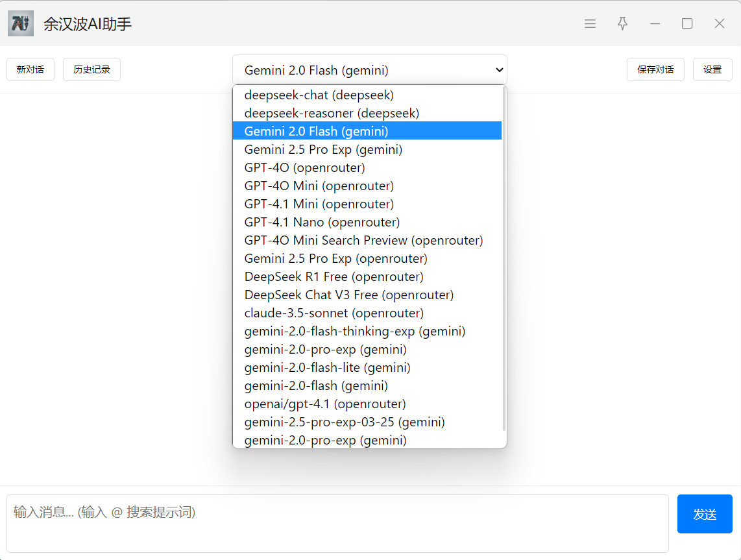
Task: Minimize the AI assistant window
Action: pyautogui.click(x=655, y=23)
